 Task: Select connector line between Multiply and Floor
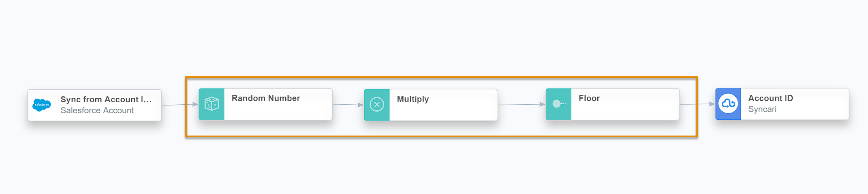click(x=519, y=105)
